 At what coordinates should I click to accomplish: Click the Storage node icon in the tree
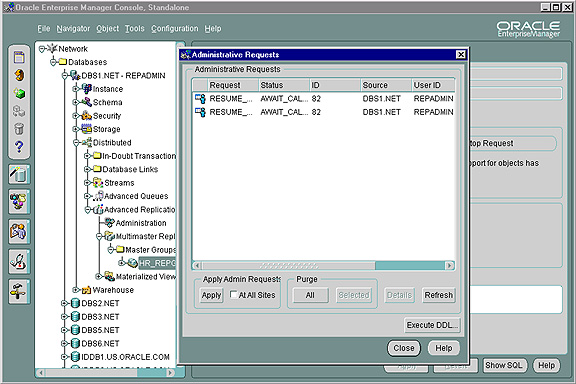click(87, 129)
